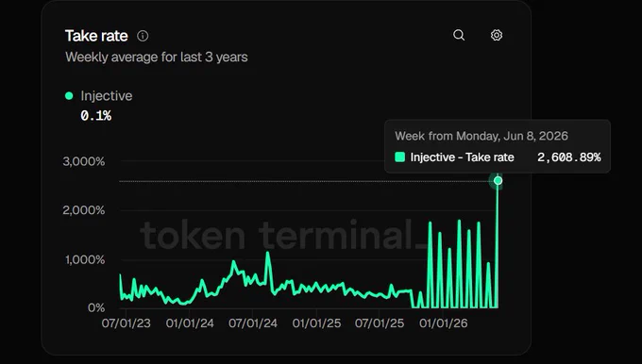642x364 pixels.
Task: Click the 07/01/23 x-axis label
Action: pyautogui.click(x=127, y=323)
